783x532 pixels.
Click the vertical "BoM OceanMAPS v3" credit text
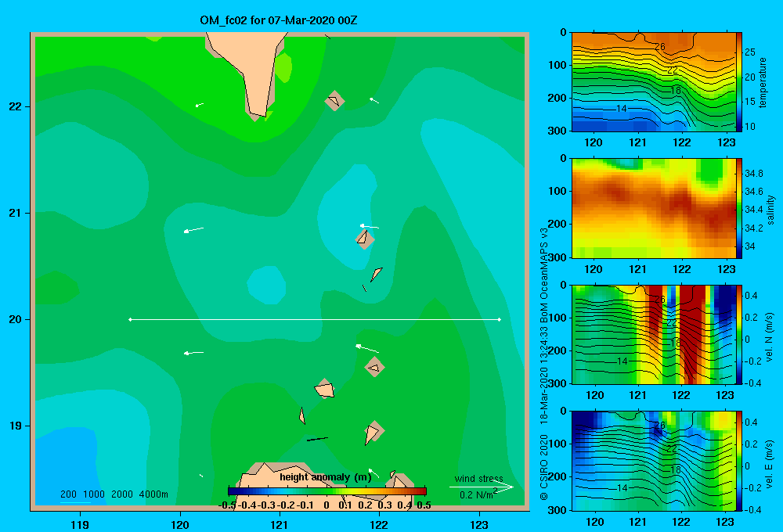point(544,276)
